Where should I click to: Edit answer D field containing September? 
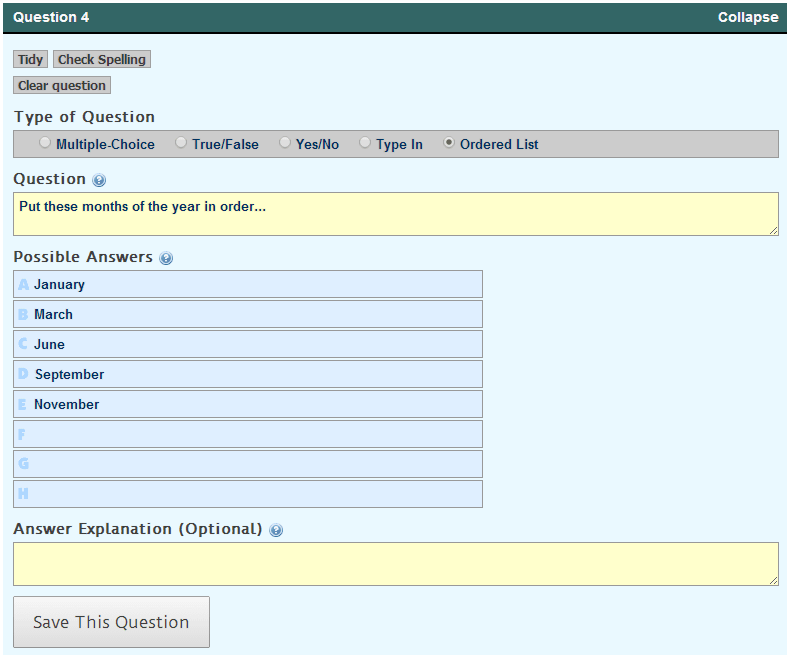[x=248, y=374]
